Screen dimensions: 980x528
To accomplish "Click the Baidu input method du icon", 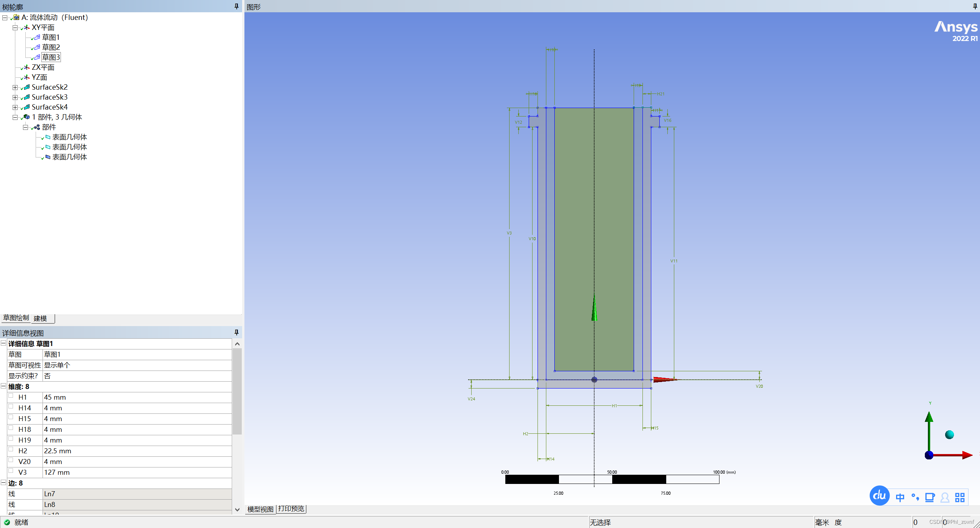I will tap(879, 496).
